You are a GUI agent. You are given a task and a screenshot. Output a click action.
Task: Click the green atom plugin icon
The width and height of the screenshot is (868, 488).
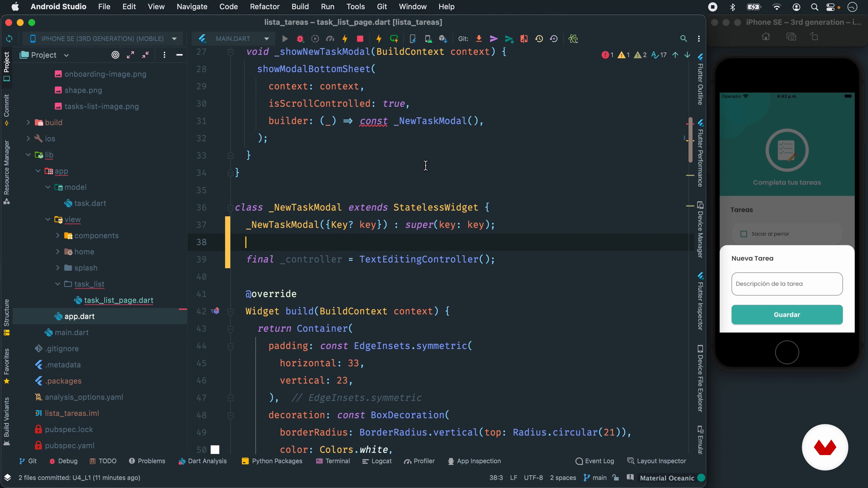573,39
